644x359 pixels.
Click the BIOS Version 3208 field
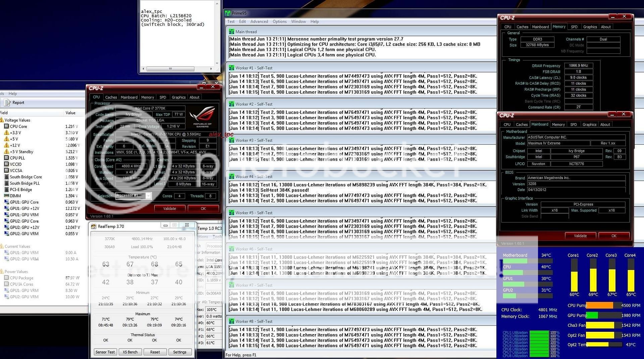click(576, 184)
